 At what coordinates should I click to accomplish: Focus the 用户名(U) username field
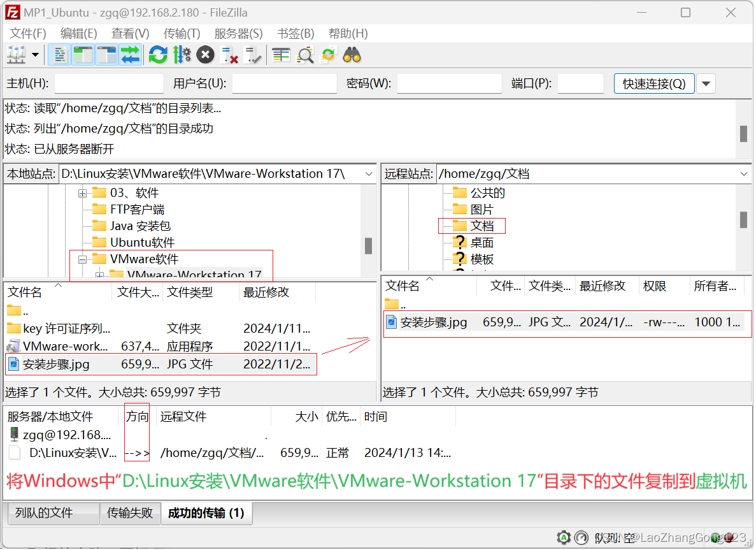[285, 83]
